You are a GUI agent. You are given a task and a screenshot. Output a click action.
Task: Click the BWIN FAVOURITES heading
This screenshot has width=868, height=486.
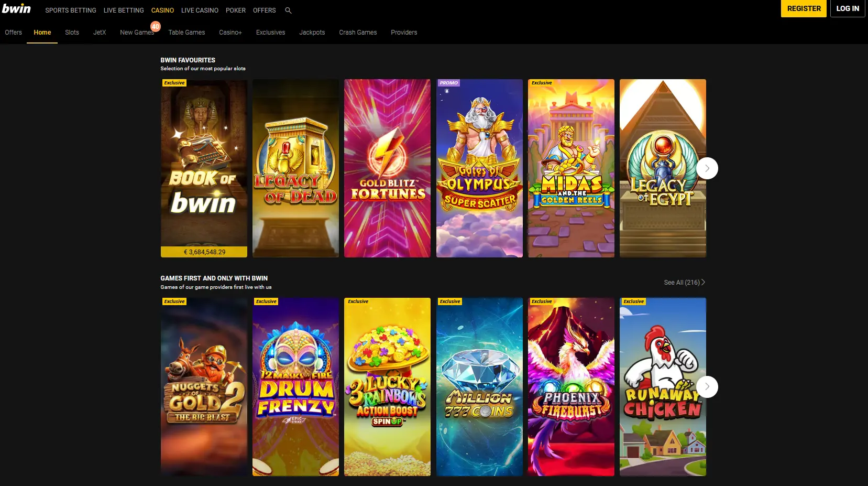[188, 60]
